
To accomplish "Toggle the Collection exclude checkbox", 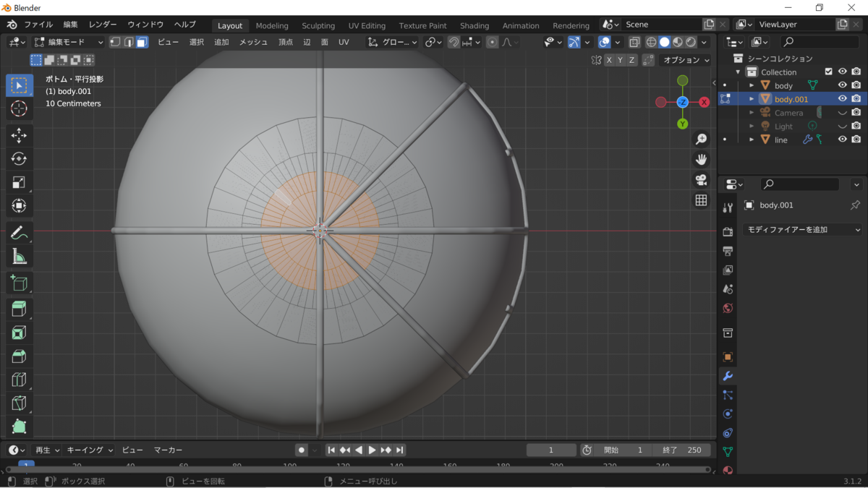I will click(x=829, y=72).
